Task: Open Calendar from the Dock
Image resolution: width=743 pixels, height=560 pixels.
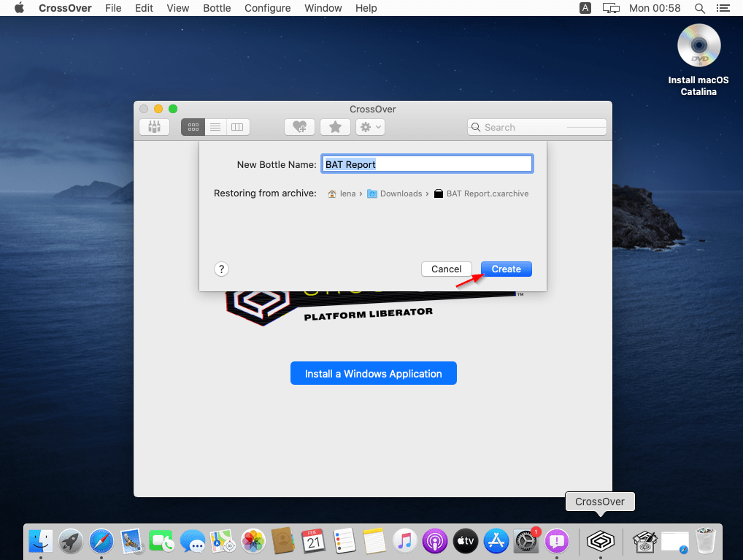Action: point(314,541)
